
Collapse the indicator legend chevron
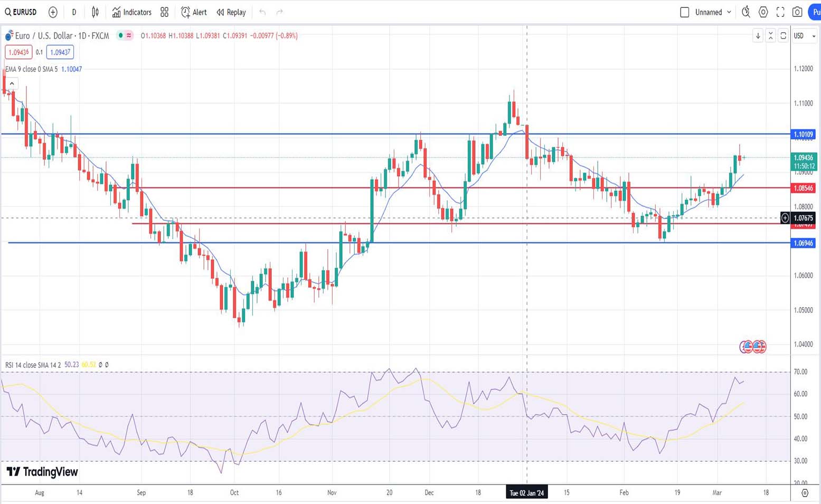tap(12, 83)
